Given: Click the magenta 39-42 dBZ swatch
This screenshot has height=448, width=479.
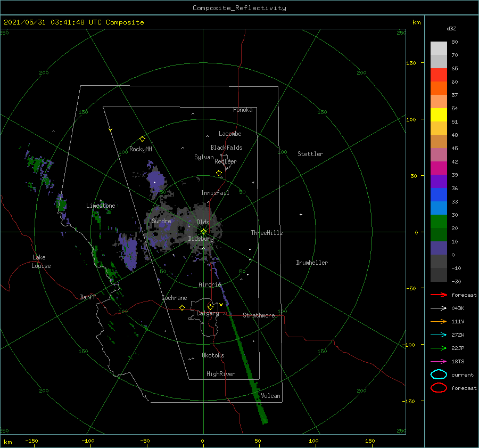Looking at the screenshot, I should [x=439, y=168].
